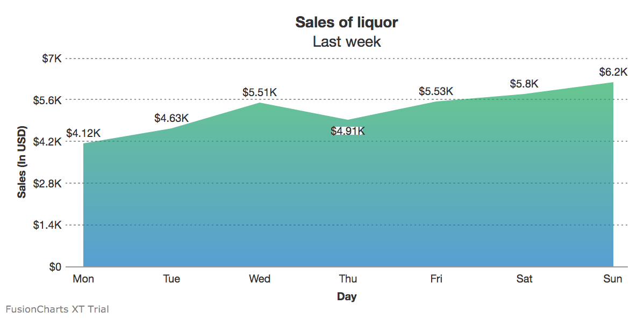Screen dimensions: 644x319
Task: Select the Fri label on x-axis
Action: point(436,279)
